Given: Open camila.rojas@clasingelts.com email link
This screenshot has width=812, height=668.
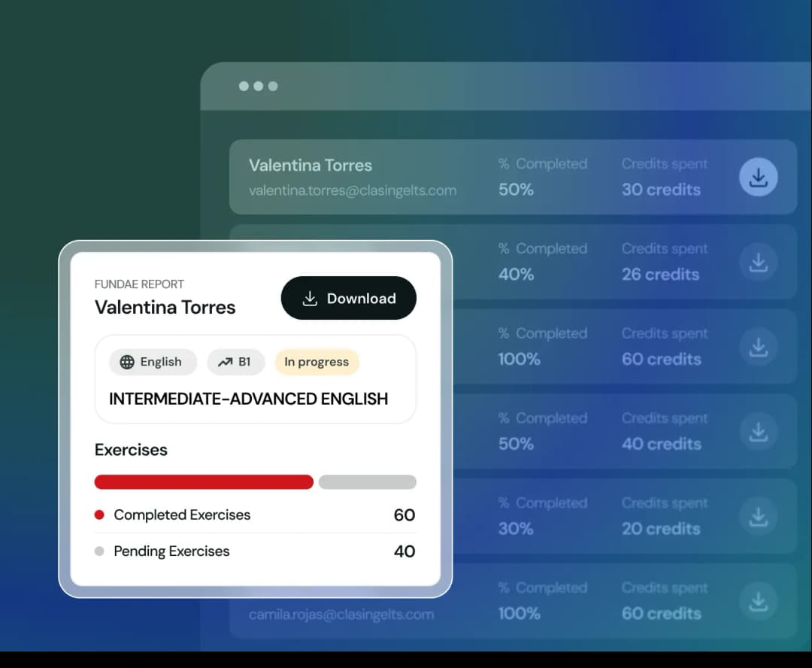Looking at the screenshot, I should (341, 615).
